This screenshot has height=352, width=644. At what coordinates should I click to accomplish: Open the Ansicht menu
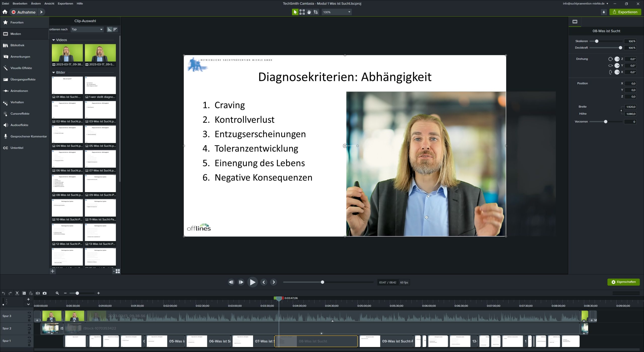pos(49,4)
